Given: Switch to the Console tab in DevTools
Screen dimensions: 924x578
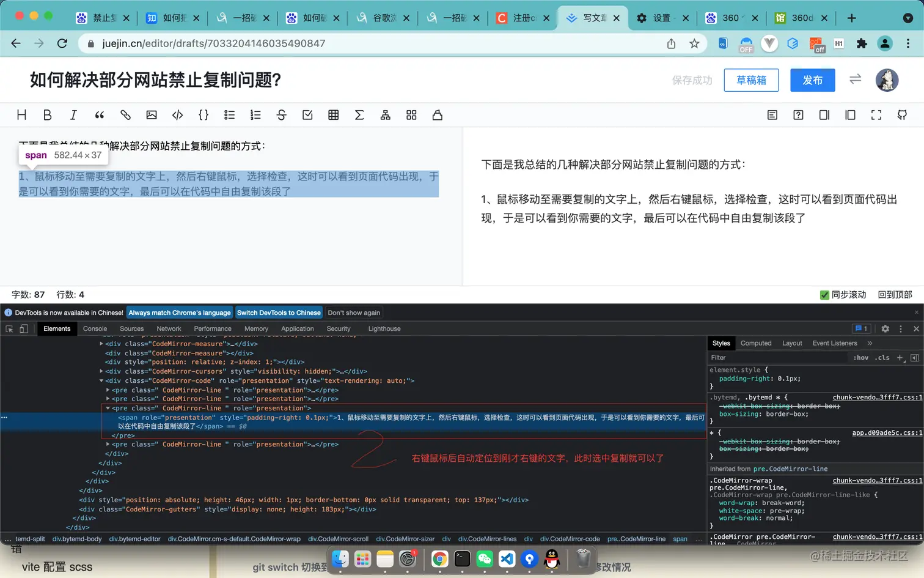Looking at the screenshot, I should tap(95, 328).
